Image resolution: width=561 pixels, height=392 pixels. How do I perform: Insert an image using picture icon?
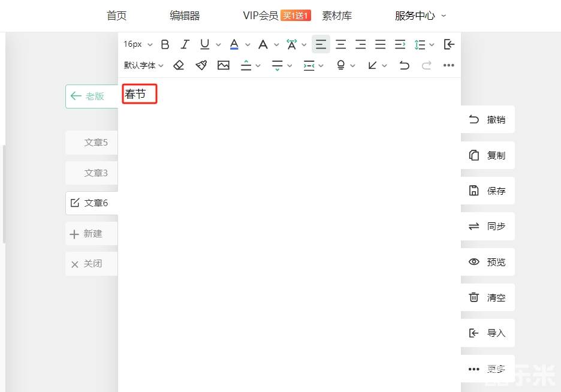coord(224,65)
